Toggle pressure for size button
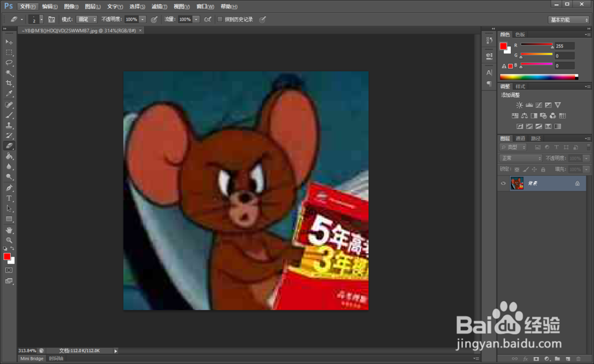This screenshot has width=594, height=364. 262,20
